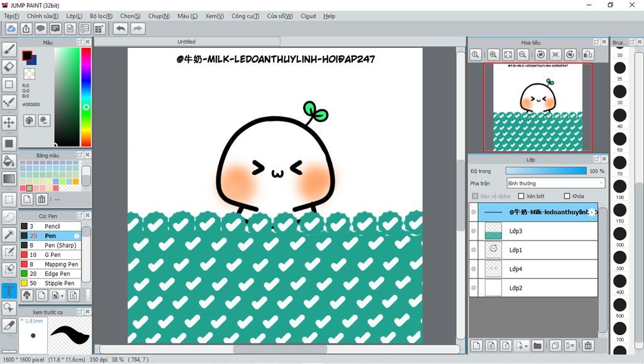Viewport: 644px width, 364px height.
Task: Open the brush save dropdown arrow
Action: coord(62,296)
